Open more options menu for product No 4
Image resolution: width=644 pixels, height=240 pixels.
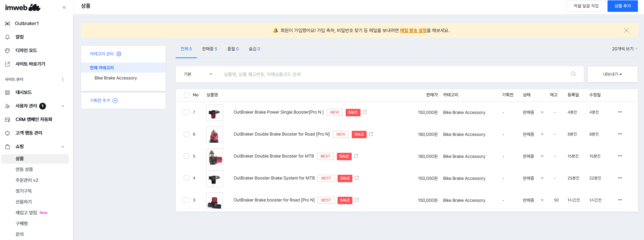[620, 178]
